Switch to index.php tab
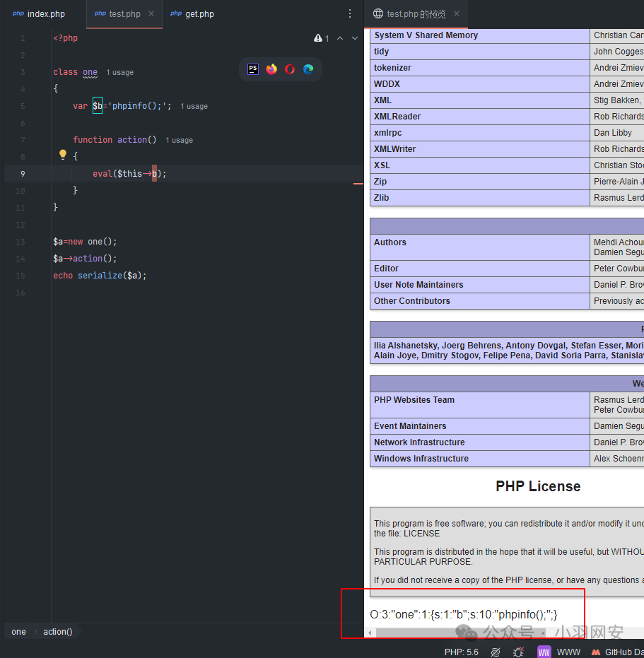The image size is (644, 658). click(x=39, y=14)
